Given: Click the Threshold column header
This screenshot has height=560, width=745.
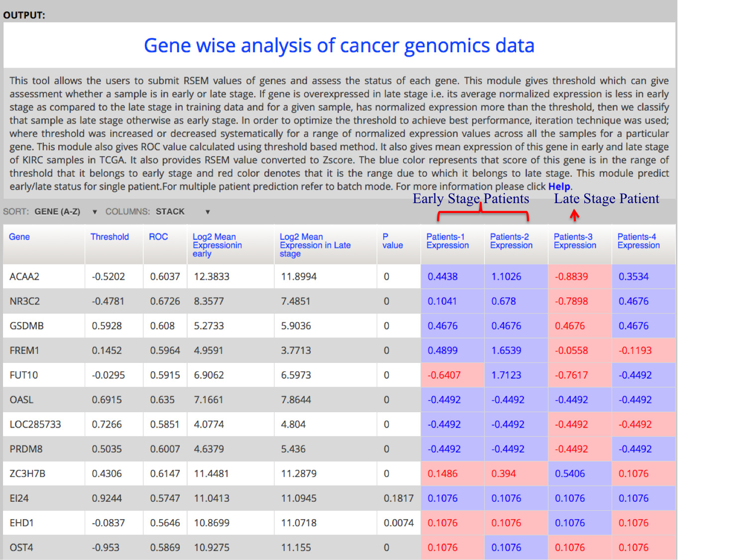Looking at the screenshot, I should (109, 237).
